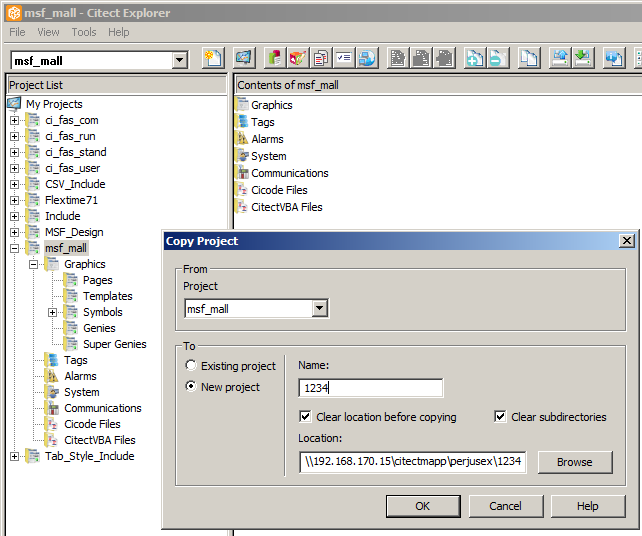Click the third greyed document toolbar icon
The height and width of the screenshot is (536, 642).
click(x=444, y=58)
